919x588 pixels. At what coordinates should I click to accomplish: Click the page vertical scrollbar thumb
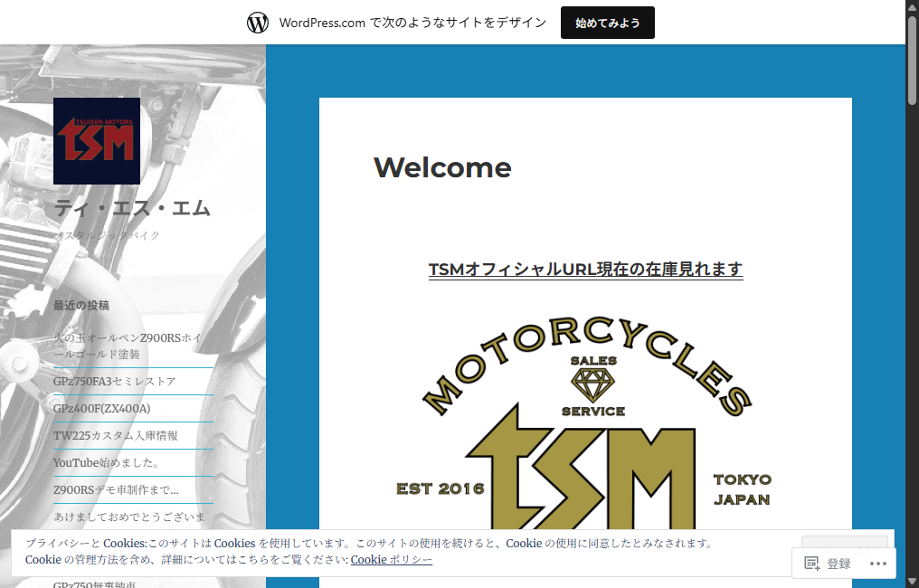[912, 61]
